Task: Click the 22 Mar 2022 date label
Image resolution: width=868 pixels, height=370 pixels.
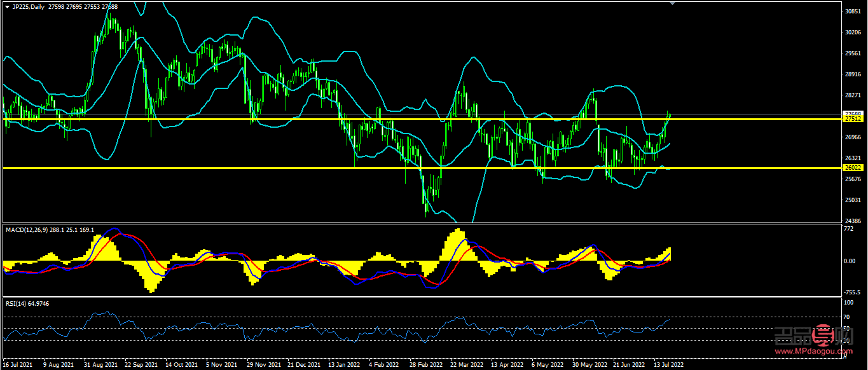Action: point(465,366)
